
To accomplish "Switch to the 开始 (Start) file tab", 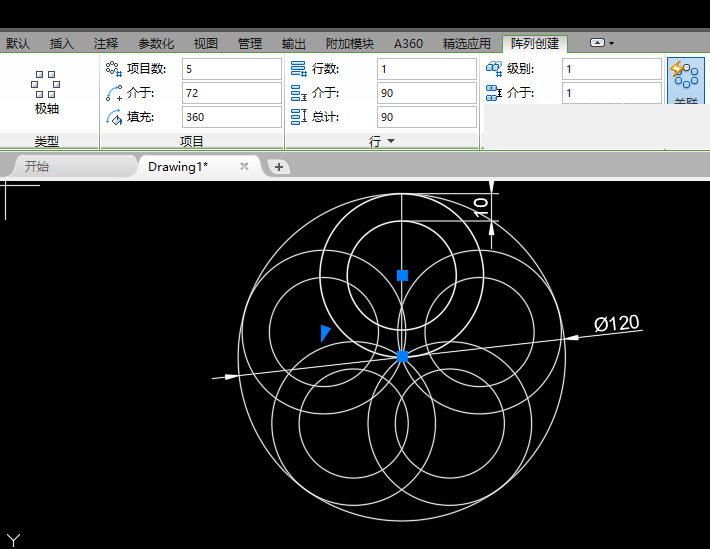I will tap(37, 167).
